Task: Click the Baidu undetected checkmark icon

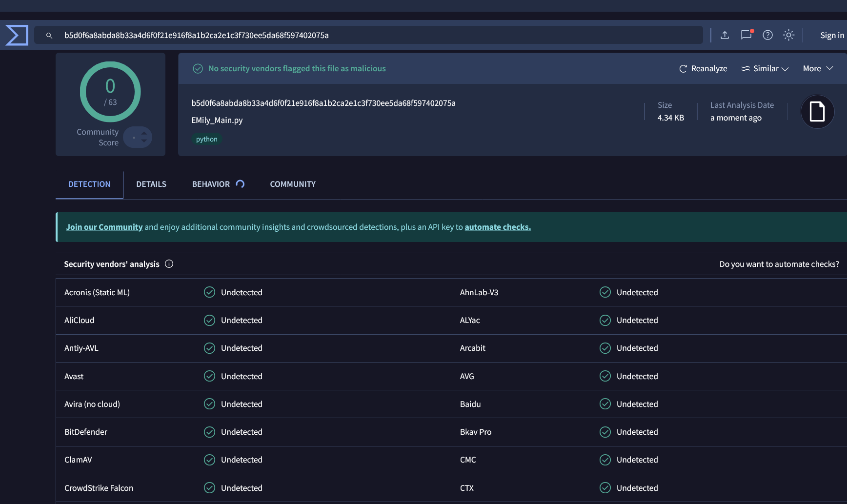Action: pyautogui.click(x=605, y=404)
